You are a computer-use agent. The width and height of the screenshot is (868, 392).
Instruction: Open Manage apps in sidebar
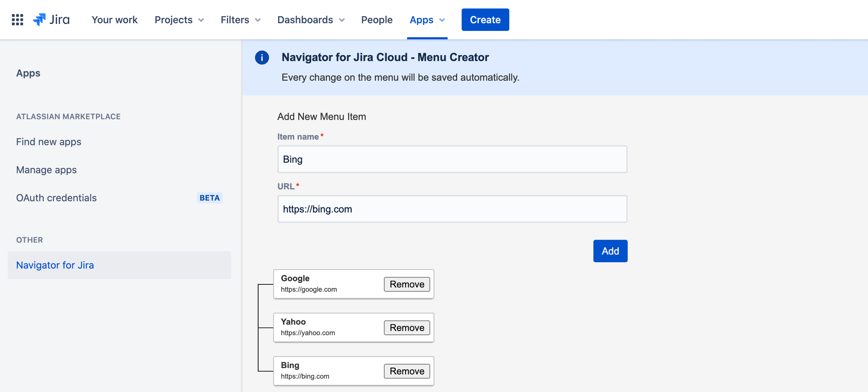[x=47, y=170]
